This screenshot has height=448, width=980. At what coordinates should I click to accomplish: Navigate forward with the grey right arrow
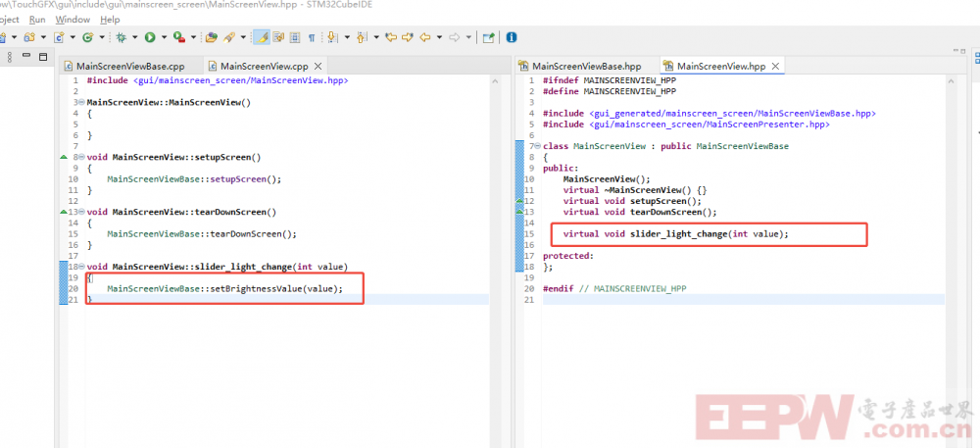click(x=455, y=37)
